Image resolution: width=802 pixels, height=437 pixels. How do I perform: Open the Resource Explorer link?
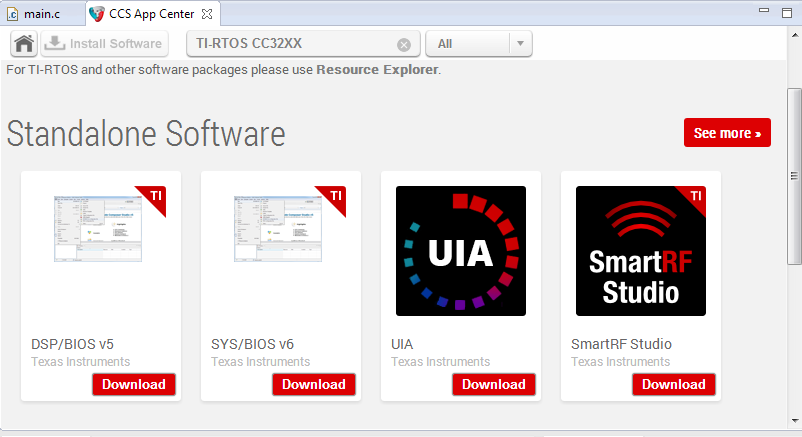(377, 70)
